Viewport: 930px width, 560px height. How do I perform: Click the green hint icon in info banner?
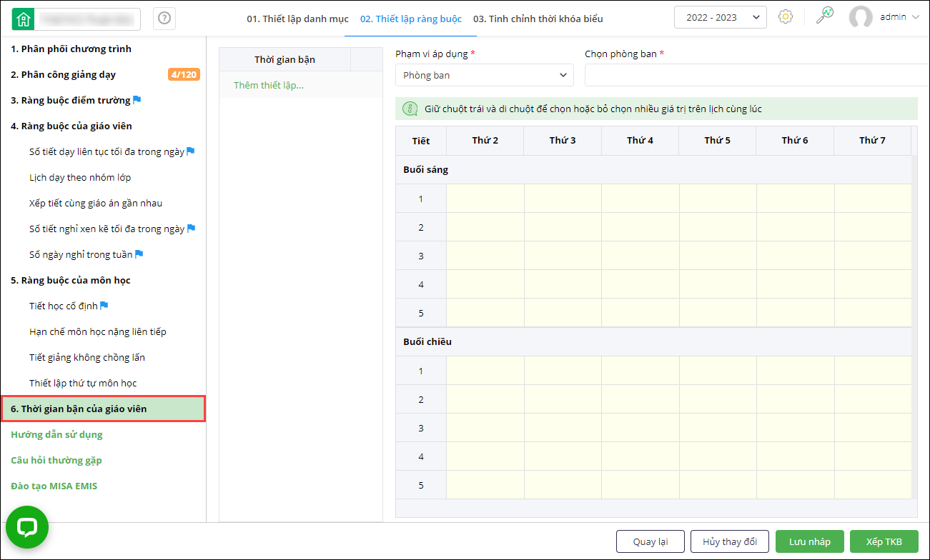click(410, 109)
